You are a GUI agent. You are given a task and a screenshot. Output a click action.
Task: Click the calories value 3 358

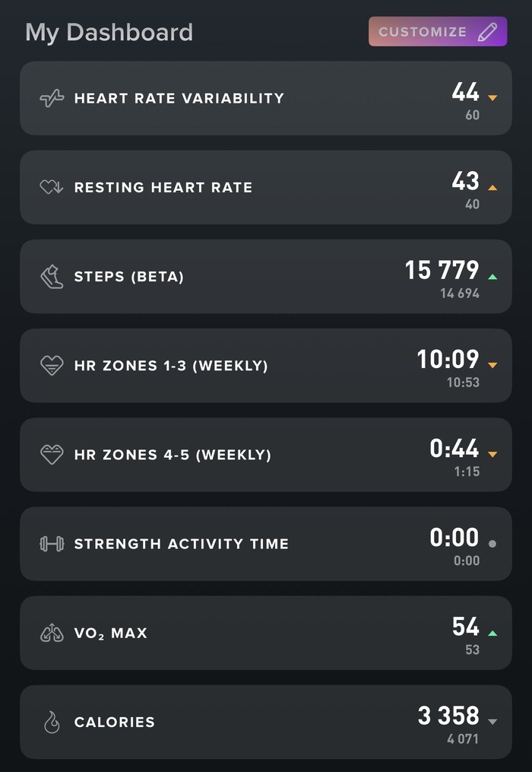tap(448, 716)
